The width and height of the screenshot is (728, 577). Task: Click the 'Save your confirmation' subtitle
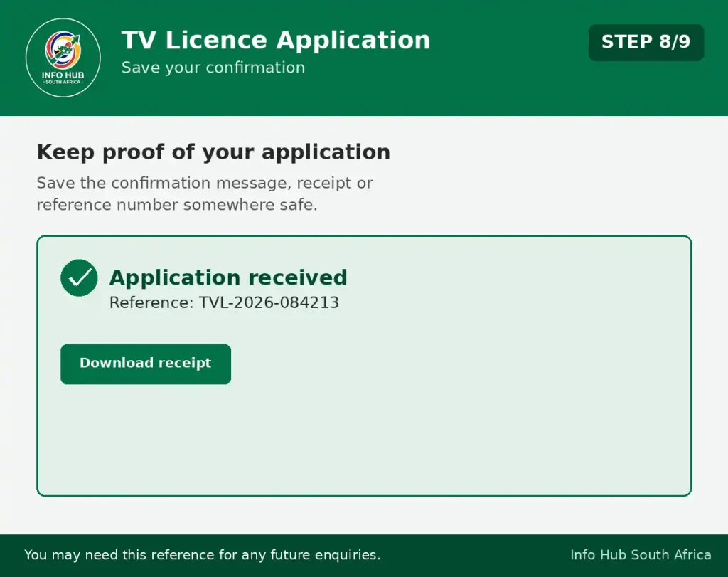click(213, 68)
